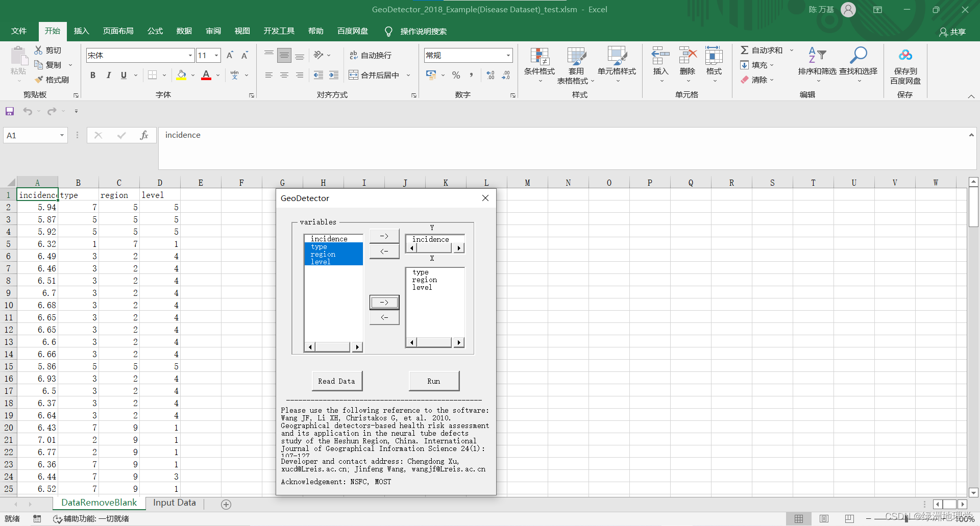Switch to the 插入 Insert tab
Viewport: 980px width, 526px height.
click(81, 31)
